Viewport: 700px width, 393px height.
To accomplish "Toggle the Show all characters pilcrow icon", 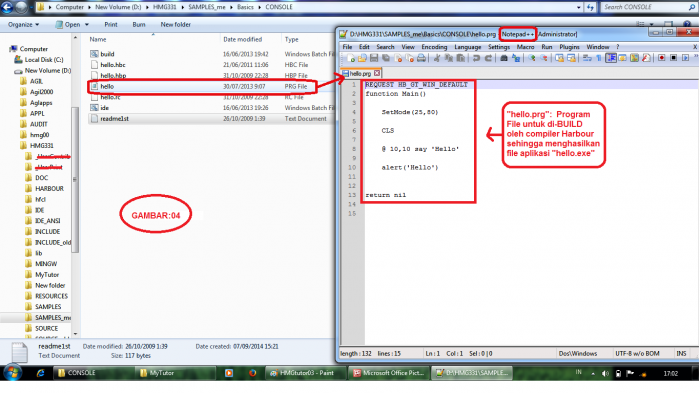I will 599,58.
